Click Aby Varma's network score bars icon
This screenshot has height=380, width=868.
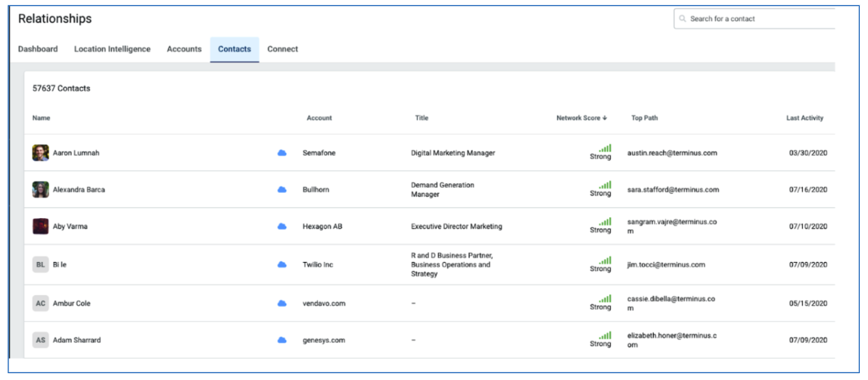[605, 221]
